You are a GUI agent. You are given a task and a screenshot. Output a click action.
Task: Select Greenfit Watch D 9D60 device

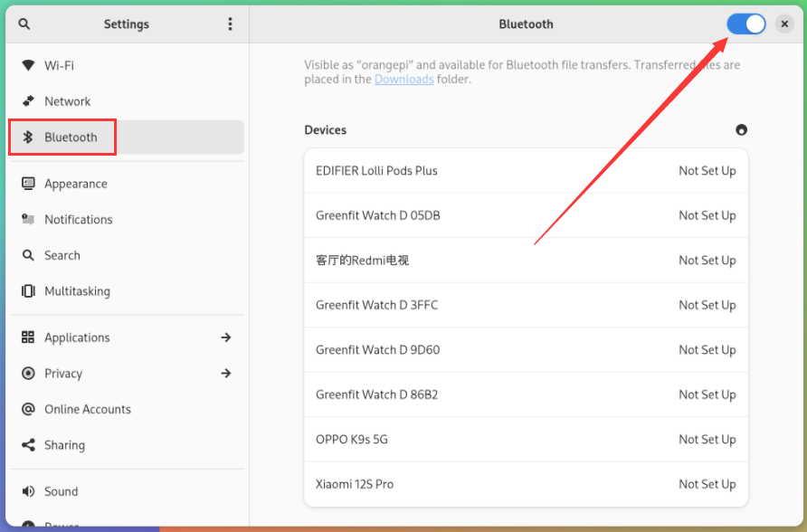tap(526, 350)
